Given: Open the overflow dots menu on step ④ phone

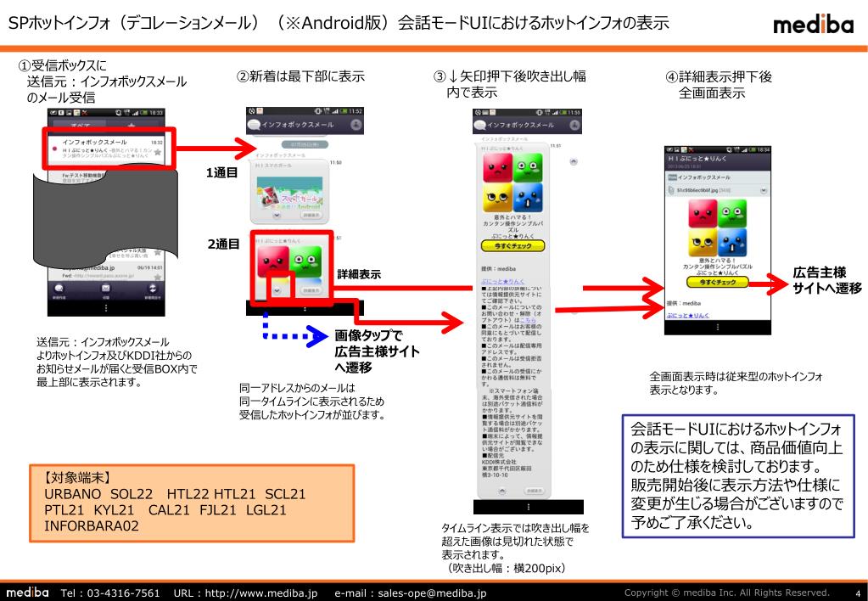Looking at the screenshot, I should 718,327.
